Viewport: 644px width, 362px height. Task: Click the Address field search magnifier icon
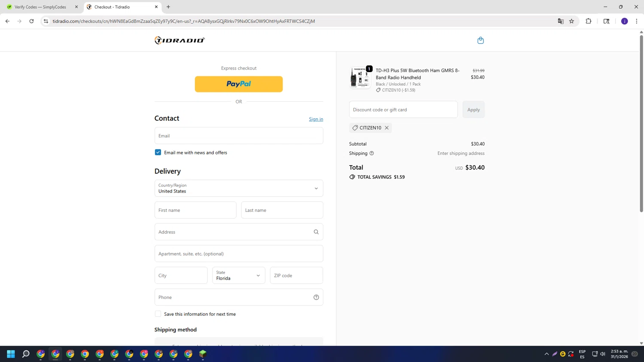pyautogui.click(x=316, y=232)
